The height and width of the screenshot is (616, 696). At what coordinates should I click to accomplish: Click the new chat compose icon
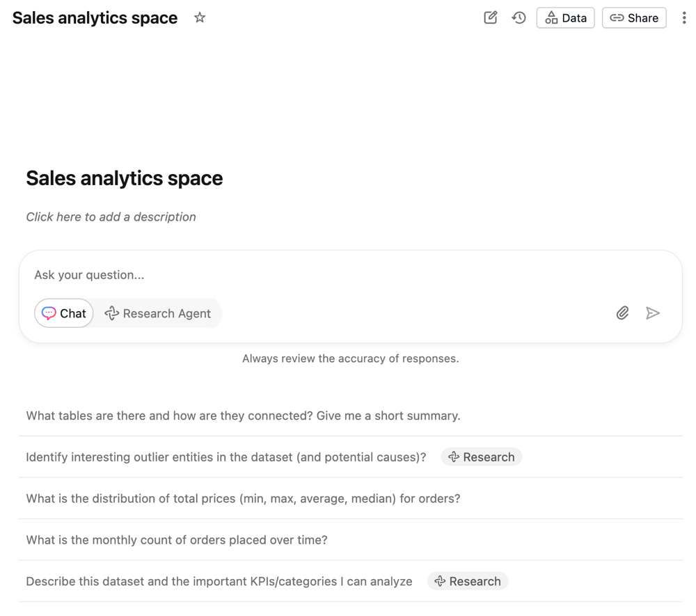tap(491, 18)
